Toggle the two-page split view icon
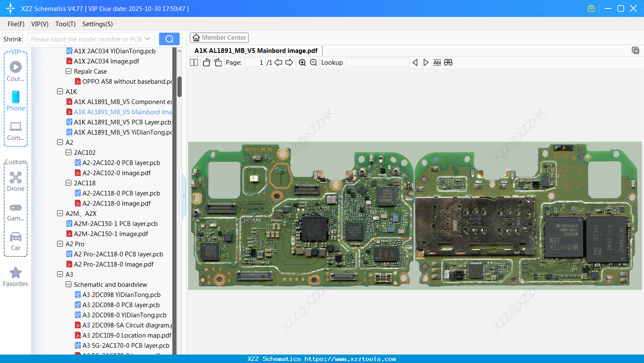This screenshot has width=644, height=363. (x=194, y=63)
